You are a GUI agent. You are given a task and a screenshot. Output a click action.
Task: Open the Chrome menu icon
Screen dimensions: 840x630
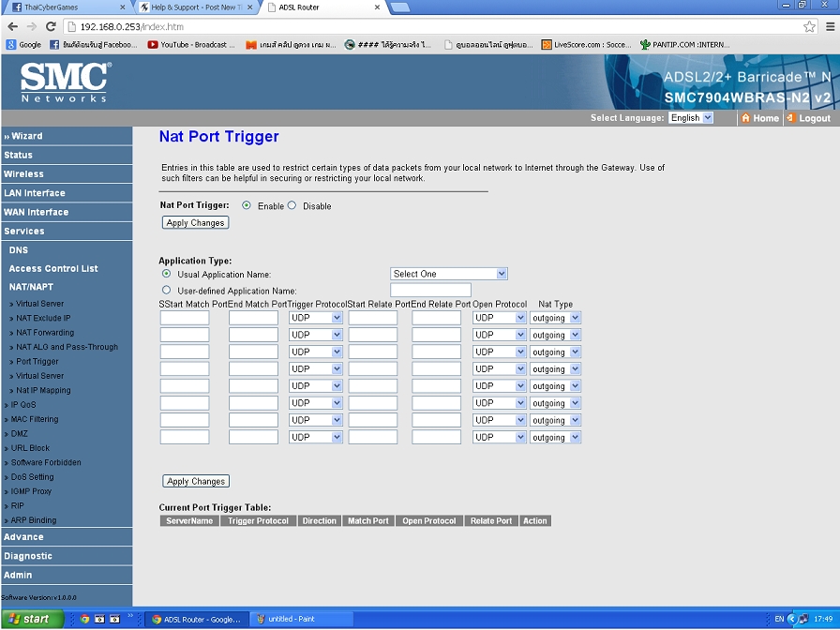coord(830,26)
